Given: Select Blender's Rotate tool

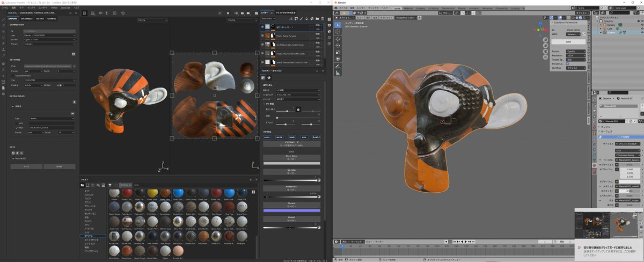Looking at the screenshot, I should (338, 45).
